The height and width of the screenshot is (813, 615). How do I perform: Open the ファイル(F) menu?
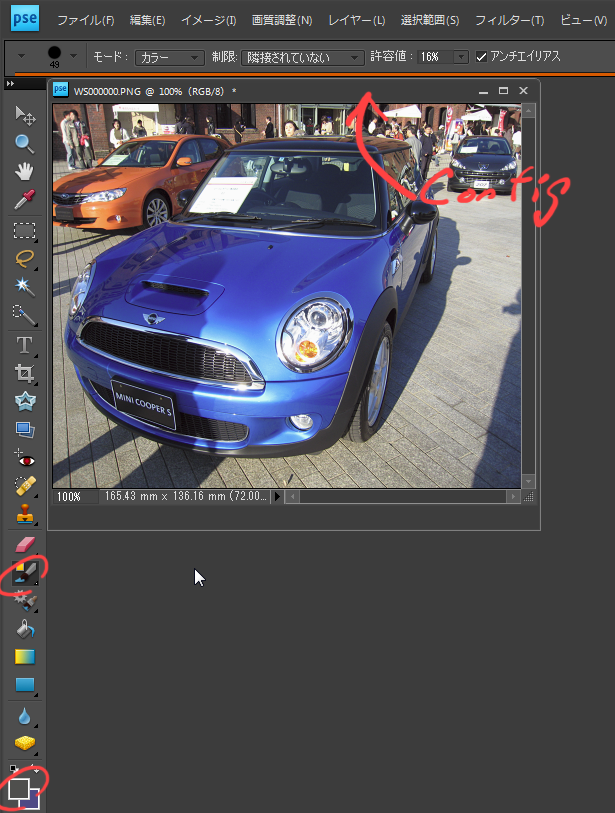86,20
